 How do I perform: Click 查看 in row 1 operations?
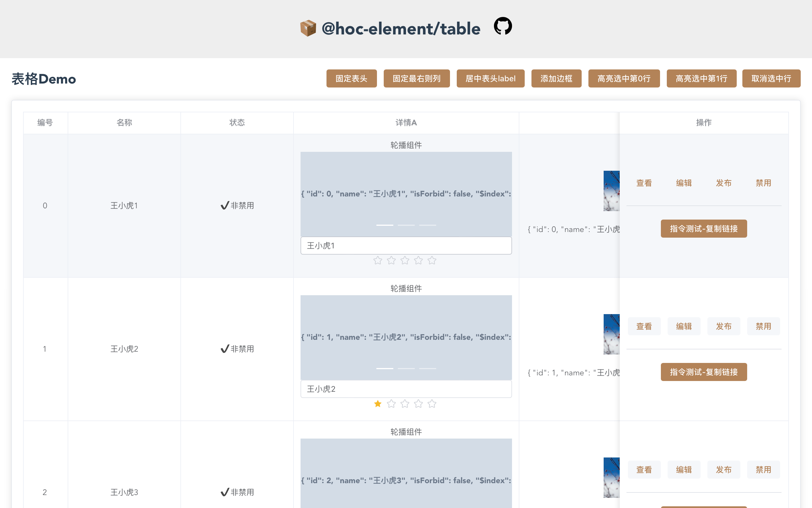click(644, 326)
